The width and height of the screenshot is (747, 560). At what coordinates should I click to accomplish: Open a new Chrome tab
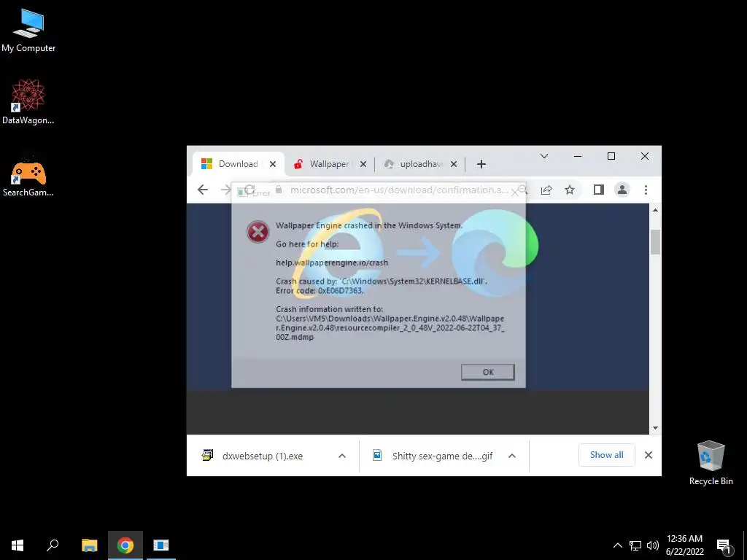(x=481, y=164)
